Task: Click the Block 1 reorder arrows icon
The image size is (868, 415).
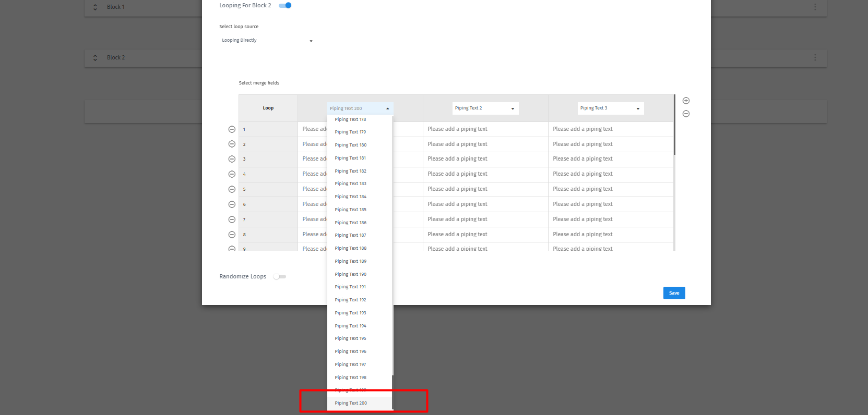Action: tap(95, 7)
